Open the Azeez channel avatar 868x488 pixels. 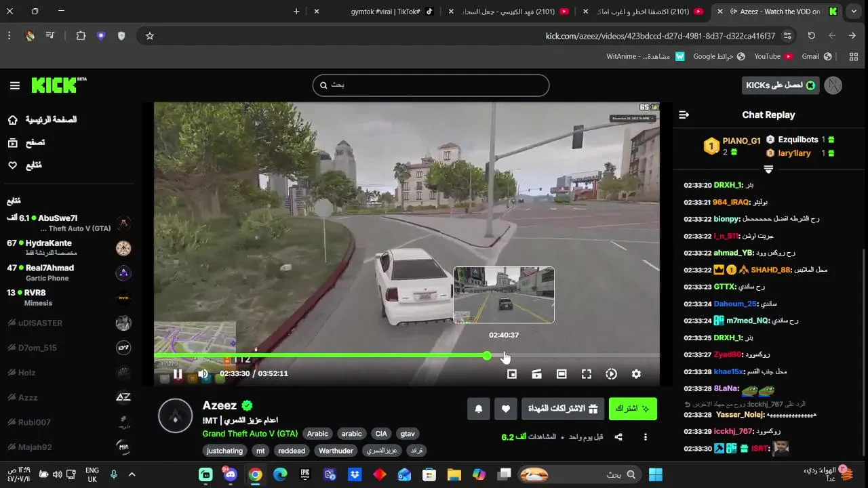[175, 415]
